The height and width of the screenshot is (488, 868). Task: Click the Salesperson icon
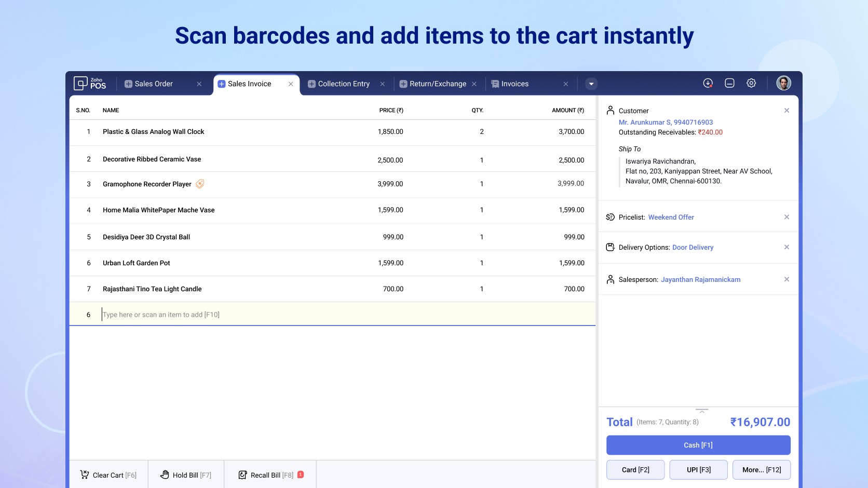[611, 279]
